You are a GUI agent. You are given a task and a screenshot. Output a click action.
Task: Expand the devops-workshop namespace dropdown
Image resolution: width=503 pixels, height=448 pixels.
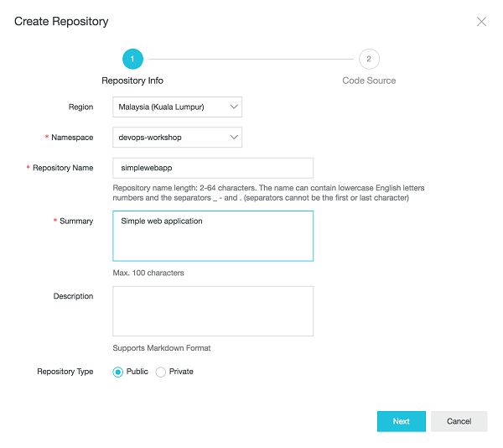[177, 138]
